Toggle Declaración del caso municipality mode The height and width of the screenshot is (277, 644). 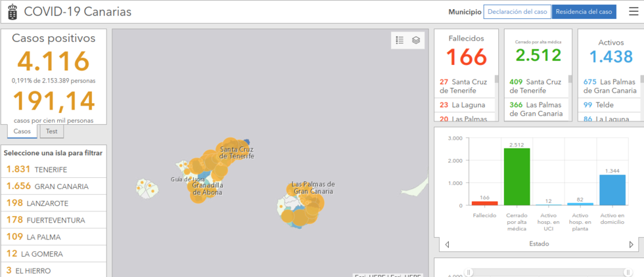tap(517, 12)
